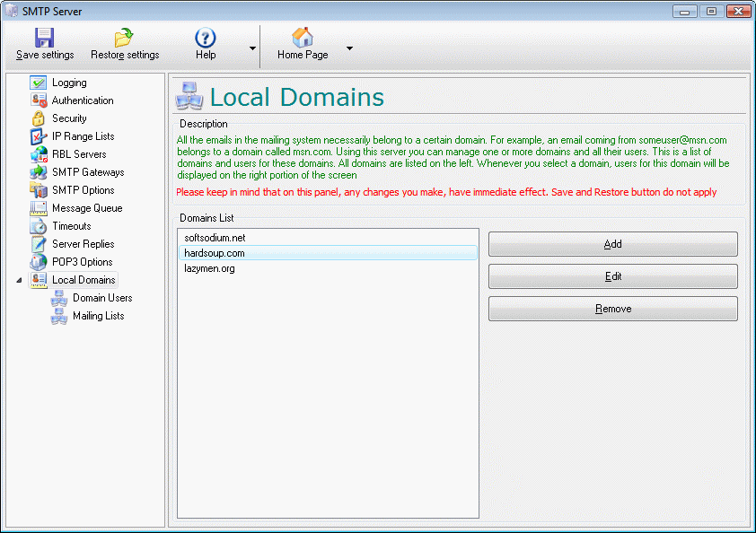
Task: Select the Authentication panel icon
Action: 39,100
